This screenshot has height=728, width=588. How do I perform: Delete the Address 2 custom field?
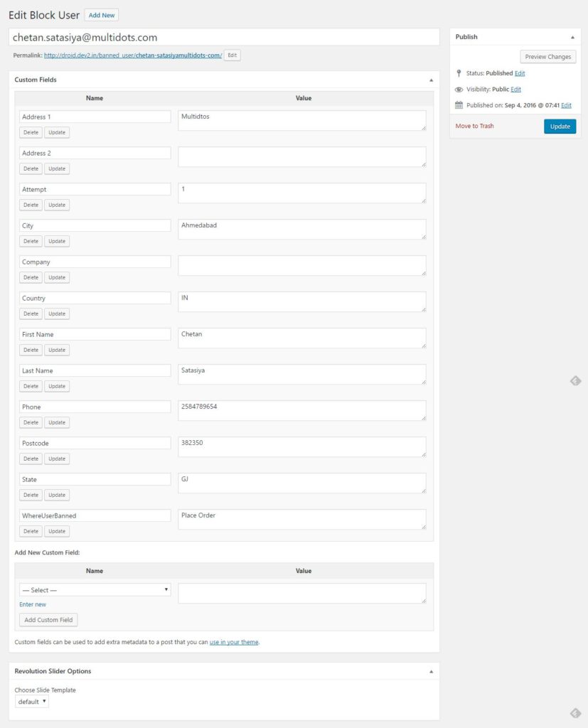31,168
